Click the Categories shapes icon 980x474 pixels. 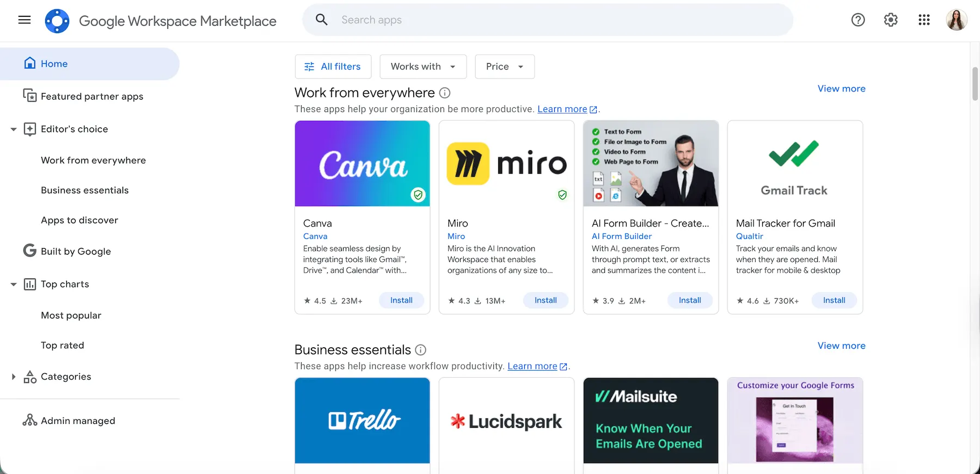(30, 377)
